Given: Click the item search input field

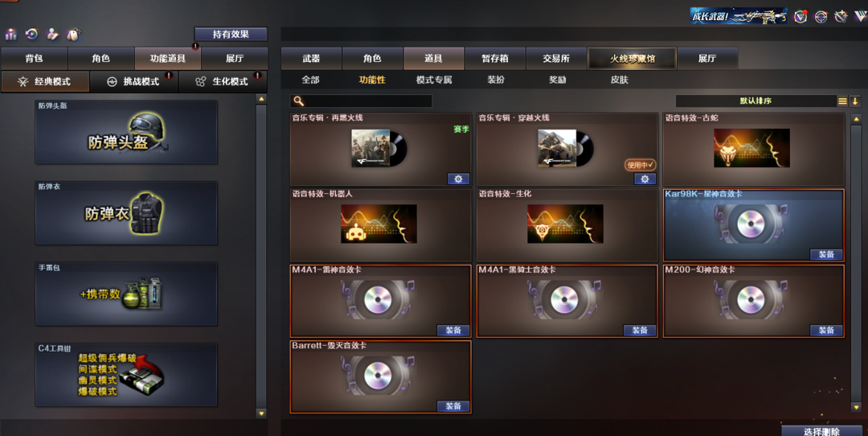Looking at the screenshot, I should (x=361, y=101).
